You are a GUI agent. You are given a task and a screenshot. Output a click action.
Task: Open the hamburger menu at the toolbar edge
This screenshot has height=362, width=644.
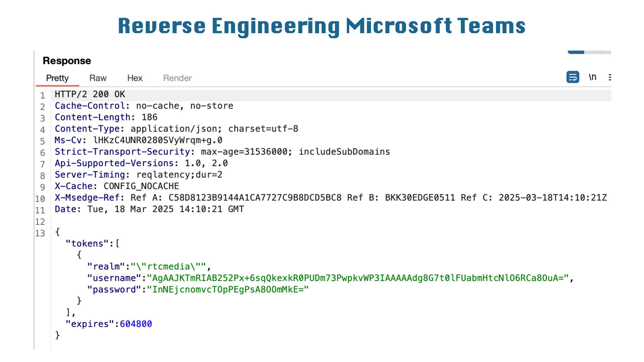click(609, 77)
